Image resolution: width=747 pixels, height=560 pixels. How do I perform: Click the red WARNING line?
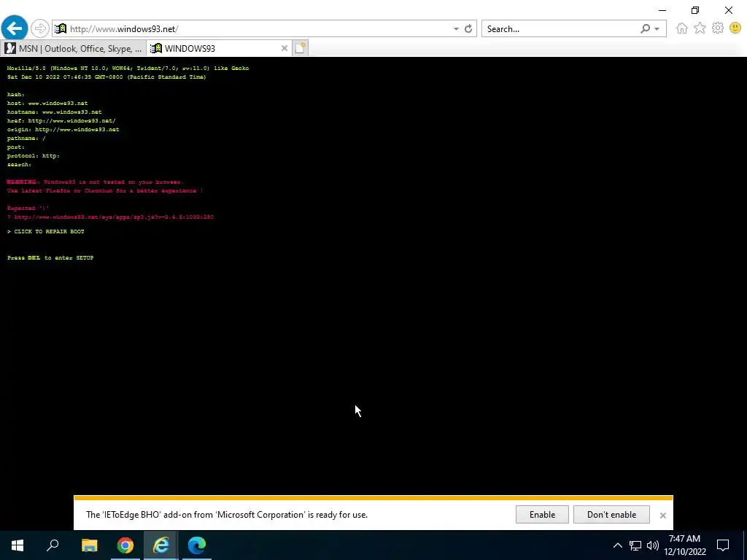click(94, 182)
